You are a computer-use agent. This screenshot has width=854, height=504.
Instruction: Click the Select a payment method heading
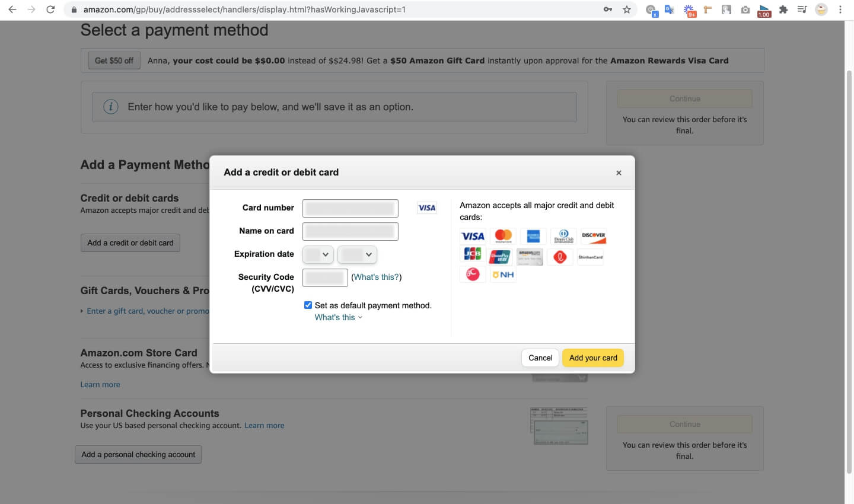pyautogui.click(x=174, y=30)
